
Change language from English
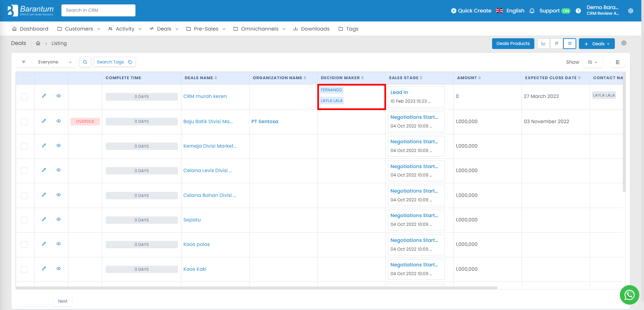tap(510, 11)
